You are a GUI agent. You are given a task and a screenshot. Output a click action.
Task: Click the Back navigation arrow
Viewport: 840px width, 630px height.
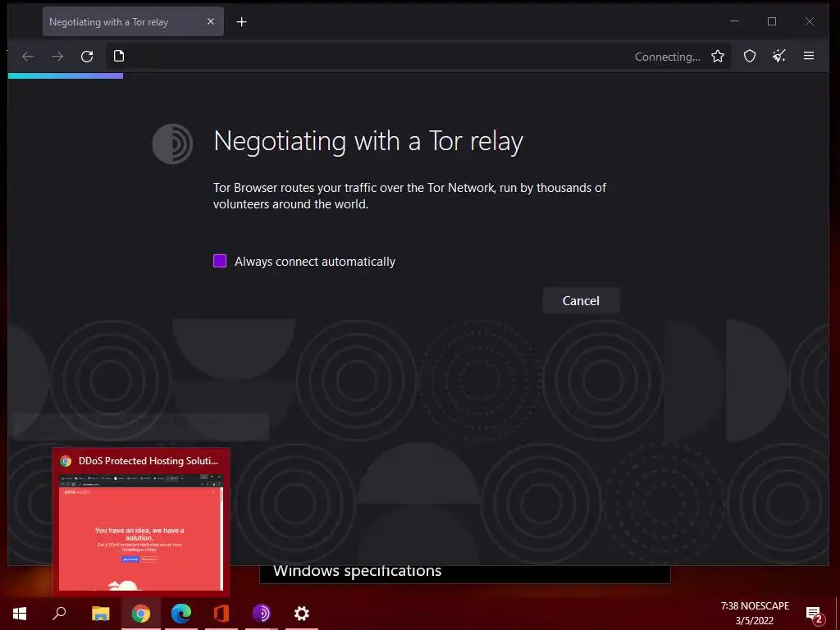[x=28, y=57]
